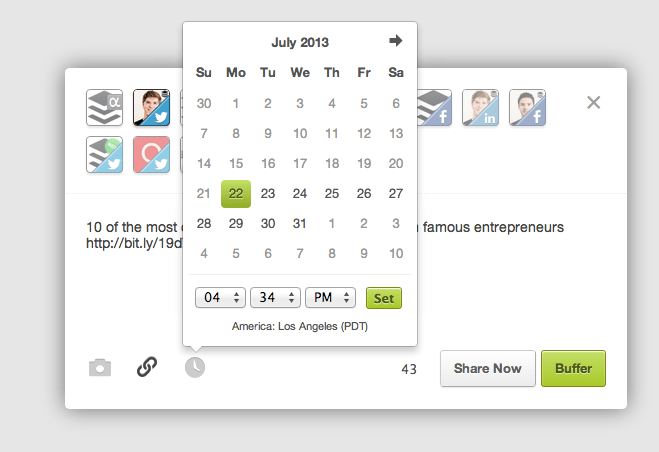Click the next month arrow in calendar
Image resolution: width=659 pixels, height=452 pixels.
click(396, 41)
